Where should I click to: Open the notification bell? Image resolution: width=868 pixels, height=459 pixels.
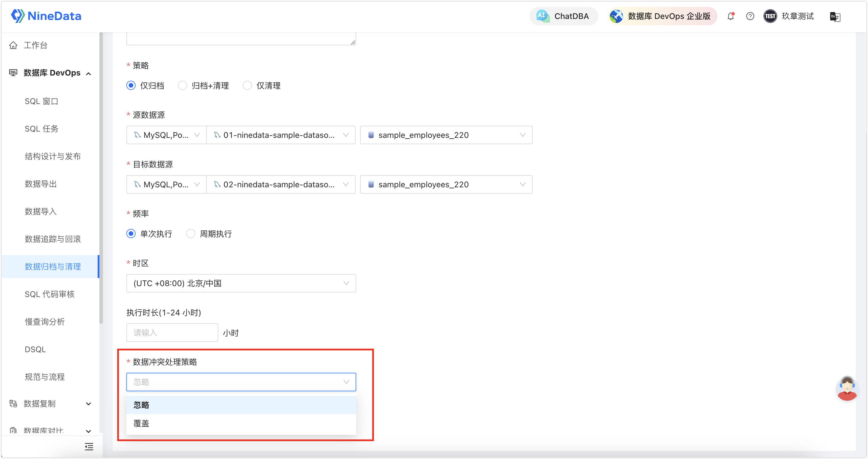(730, 16)
